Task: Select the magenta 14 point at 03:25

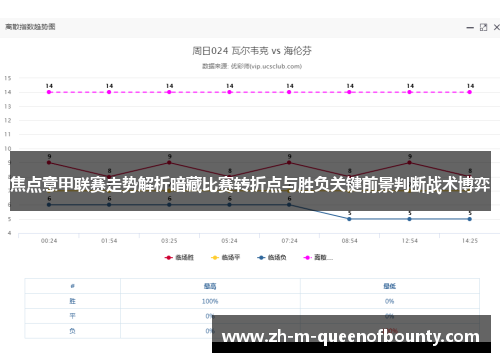Action: point(169,92)
